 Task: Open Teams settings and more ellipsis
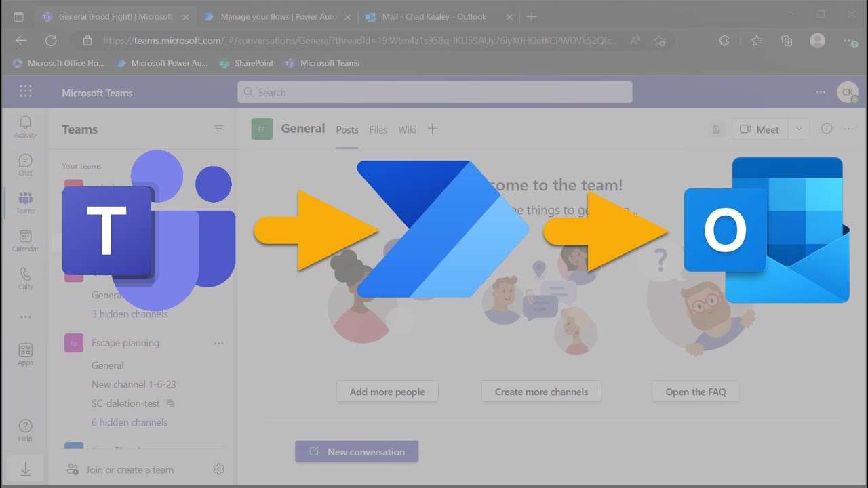tap(821, 92)
